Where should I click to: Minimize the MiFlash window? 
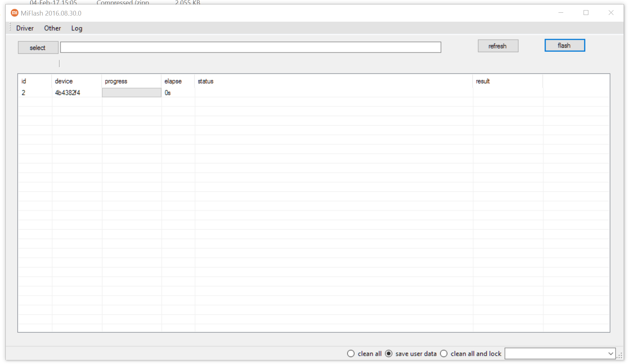(x=561, y=13)
